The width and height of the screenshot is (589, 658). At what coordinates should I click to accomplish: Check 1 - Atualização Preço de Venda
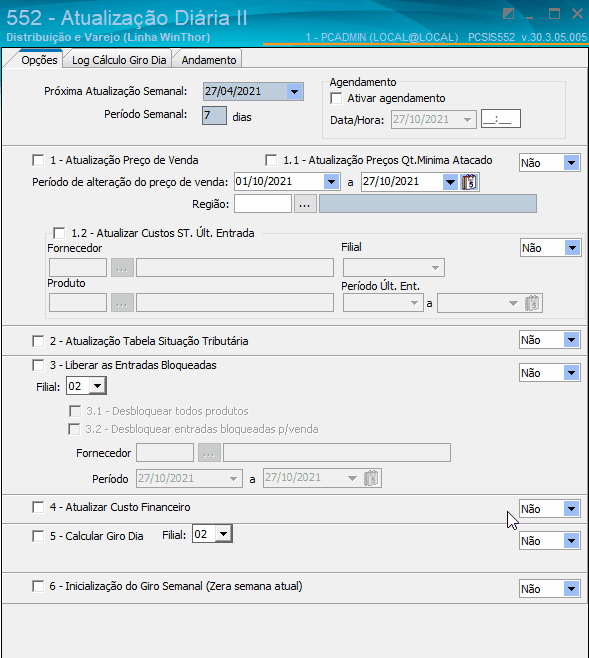[x=38, y=160]
